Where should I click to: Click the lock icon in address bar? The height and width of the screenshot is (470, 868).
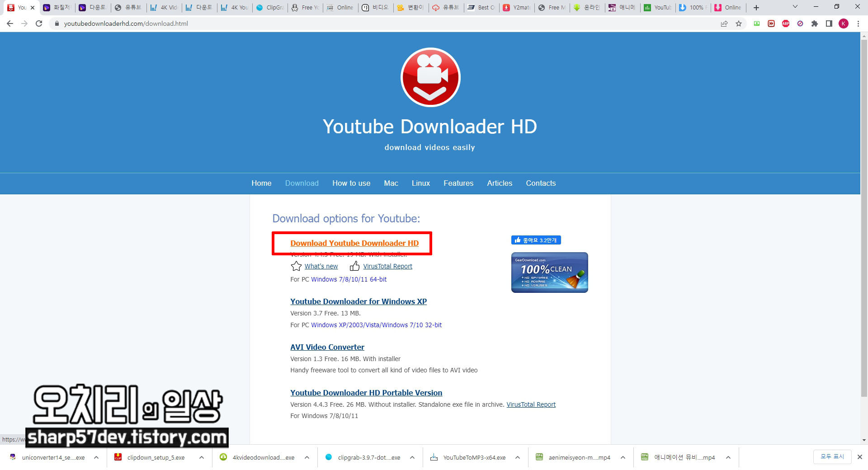coord(57,23)
